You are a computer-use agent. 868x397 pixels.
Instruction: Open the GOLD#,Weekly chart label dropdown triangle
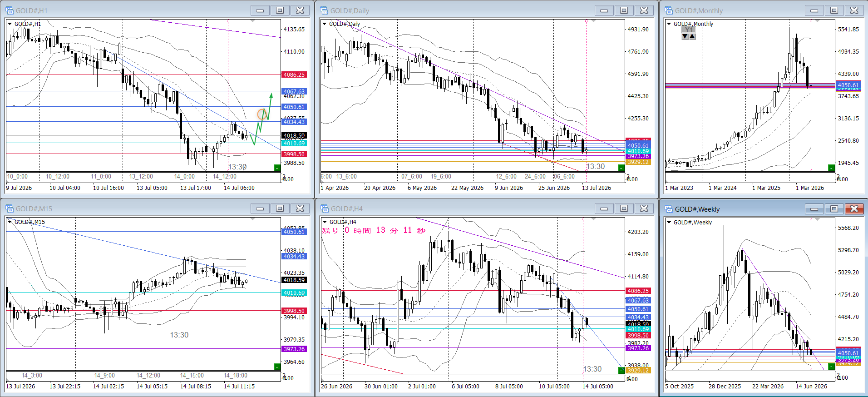669,222
